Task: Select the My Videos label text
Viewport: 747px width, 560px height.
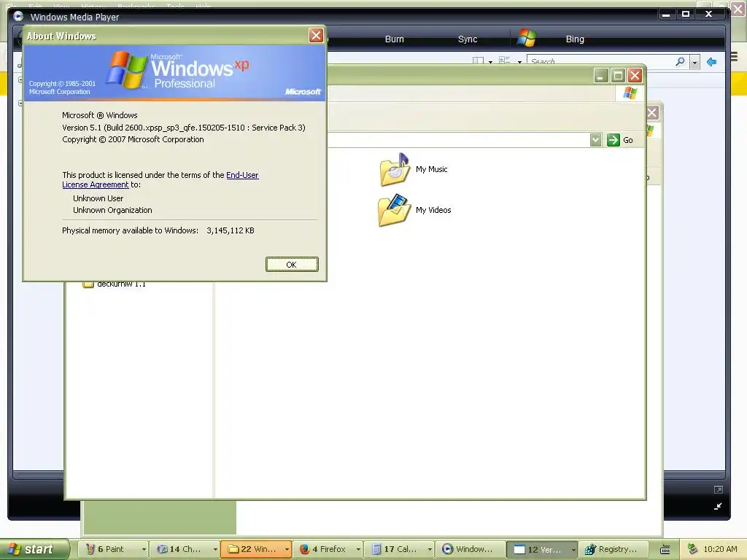Action: (433, 210)
